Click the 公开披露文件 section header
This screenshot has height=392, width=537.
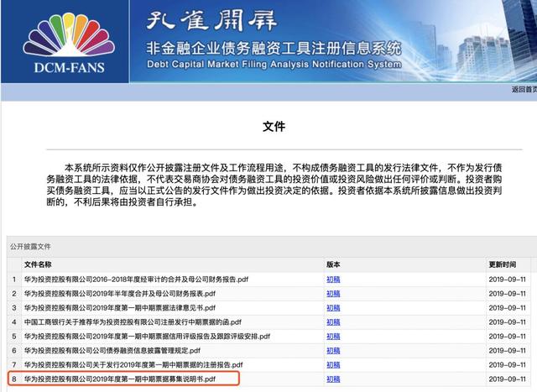tap(30, 247)
